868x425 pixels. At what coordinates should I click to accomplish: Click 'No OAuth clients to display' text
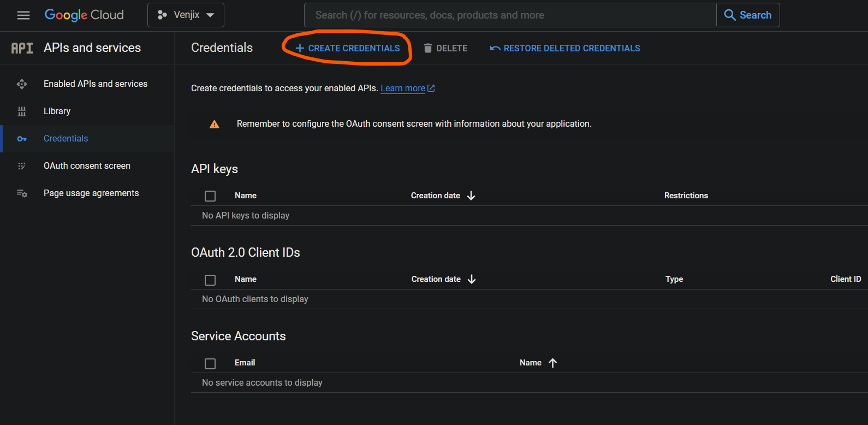255,299
